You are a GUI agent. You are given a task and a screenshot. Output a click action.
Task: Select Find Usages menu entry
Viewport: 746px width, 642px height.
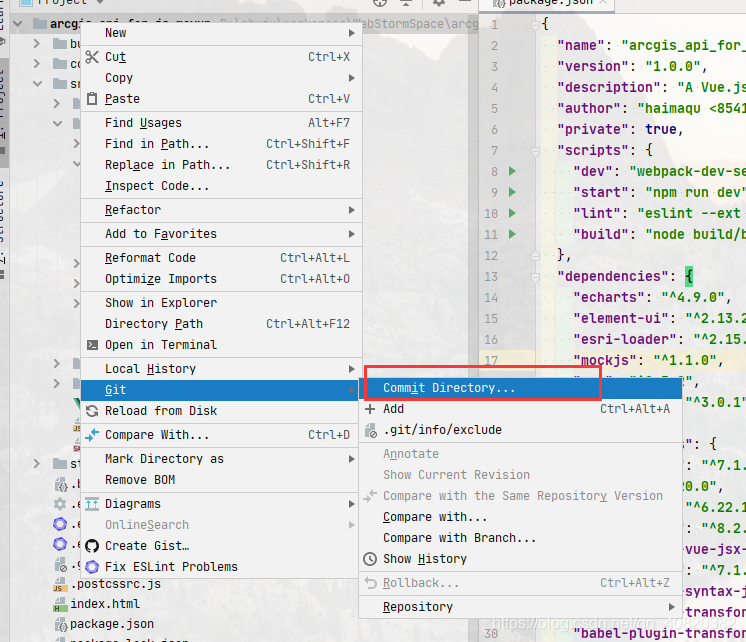(x=221, y=123)
